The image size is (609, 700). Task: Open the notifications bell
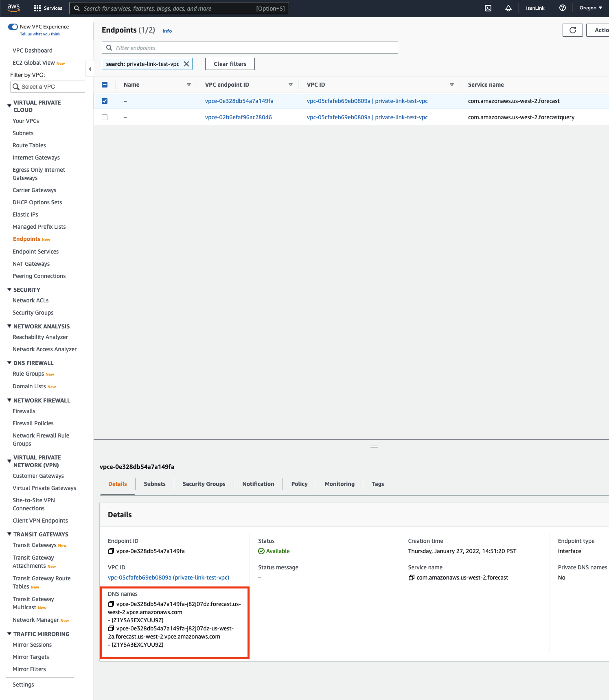pos(508,8)
